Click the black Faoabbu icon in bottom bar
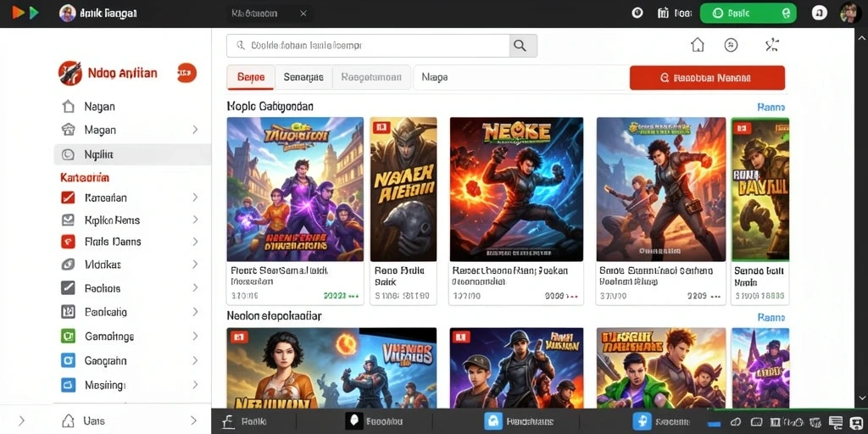Image resolution: width=868 pixels, height=434 pixels. click(x=353, y=421)
